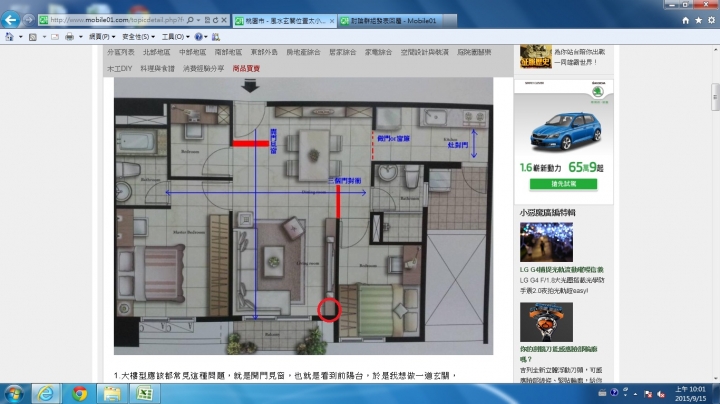
Task: Click the 東部外島 nav item
Action: point(264,52)
